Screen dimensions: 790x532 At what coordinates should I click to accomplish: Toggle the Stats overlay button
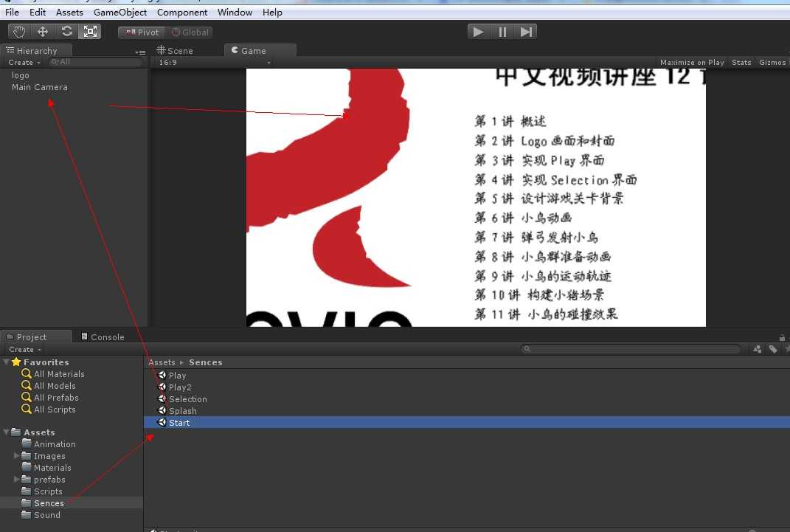(741, 63)
